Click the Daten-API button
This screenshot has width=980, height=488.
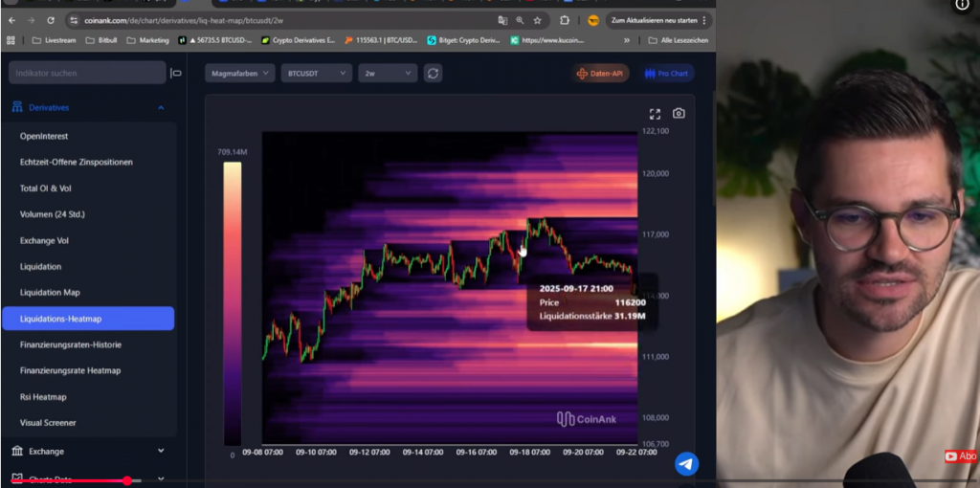click(601, 74)
